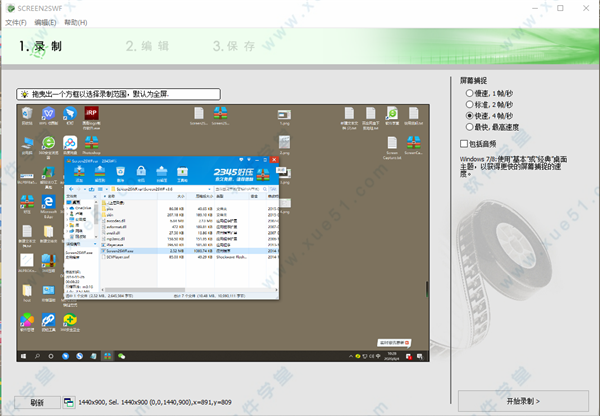The width and height of the screenshot is (600, 416).
Task: Open the 编辑(E) menu
Action: coord(45,23)
